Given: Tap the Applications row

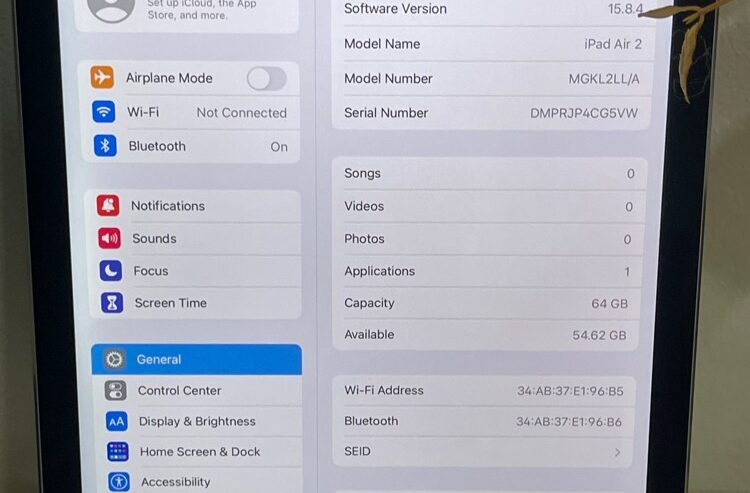Looking at the screenshot, I should (487, 272).
